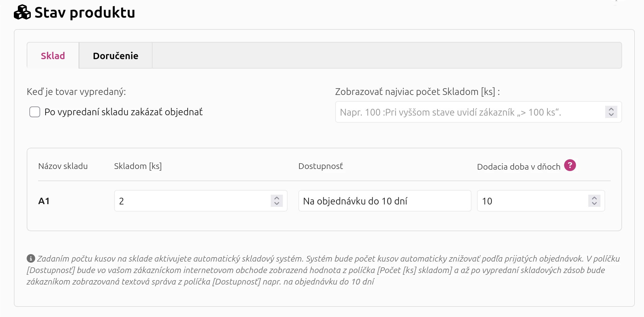Click the 'Skladom [ks]' column header

(x=138, y=166)
